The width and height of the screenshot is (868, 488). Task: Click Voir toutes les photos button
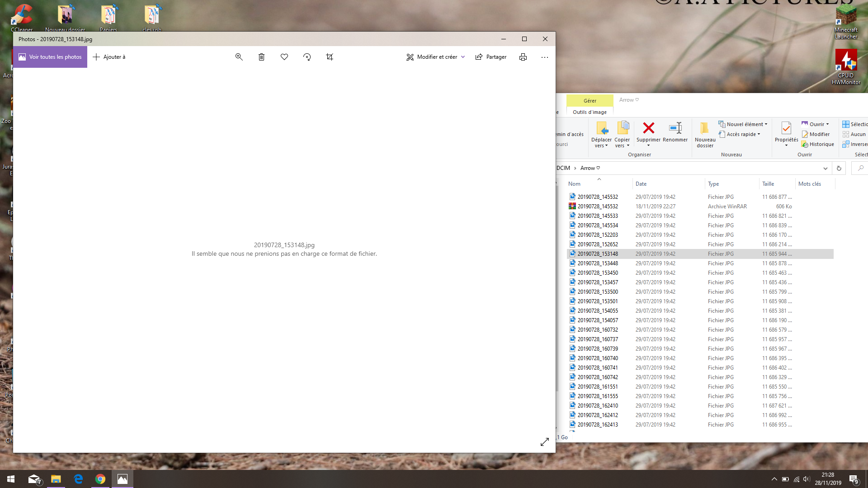tap(50, 57)
